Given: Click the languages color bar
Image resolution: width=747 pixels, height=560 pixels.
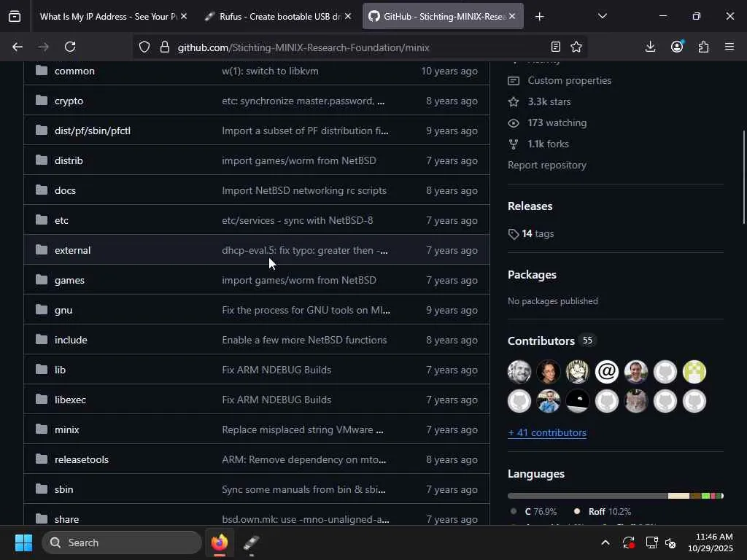Looking at the screenshot, I should click(x=616, y=496).
